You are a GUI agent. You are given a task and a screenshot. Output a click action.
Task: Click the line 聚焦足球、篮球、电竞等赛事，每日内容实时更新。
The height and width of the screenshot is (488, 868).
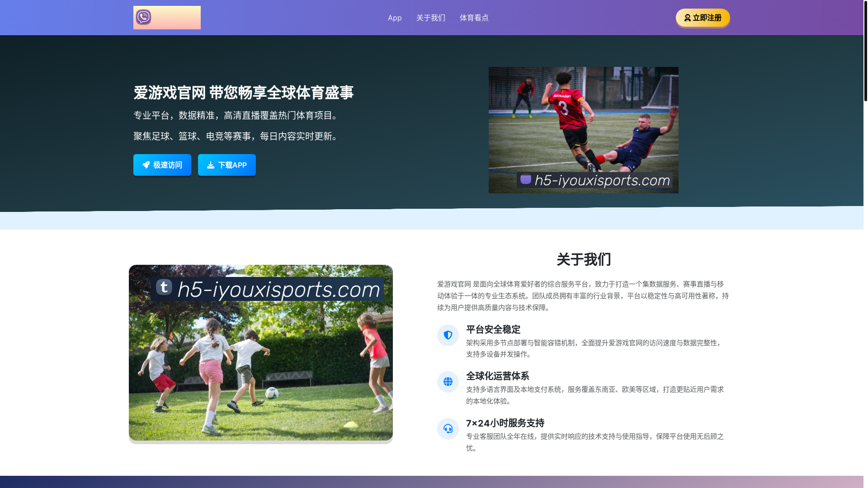[x=237, y=136]
